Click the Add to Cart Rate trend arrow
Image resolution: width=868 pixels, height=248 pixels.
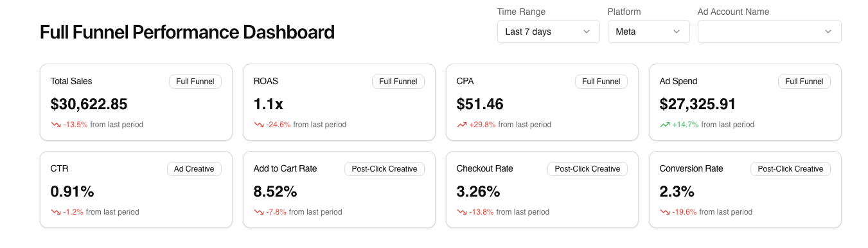pos(259,212)
